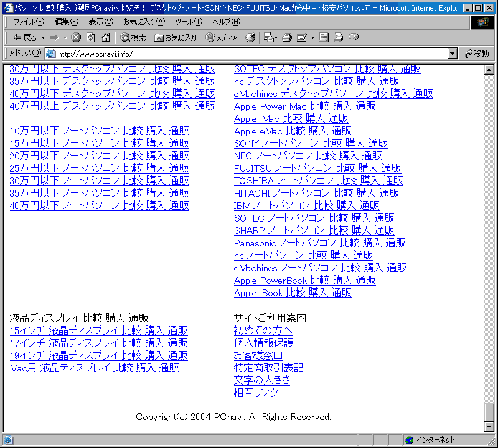Click the scrollbar down arrow
This screenshot has width=498, height=448.
(x=489, y=426)
